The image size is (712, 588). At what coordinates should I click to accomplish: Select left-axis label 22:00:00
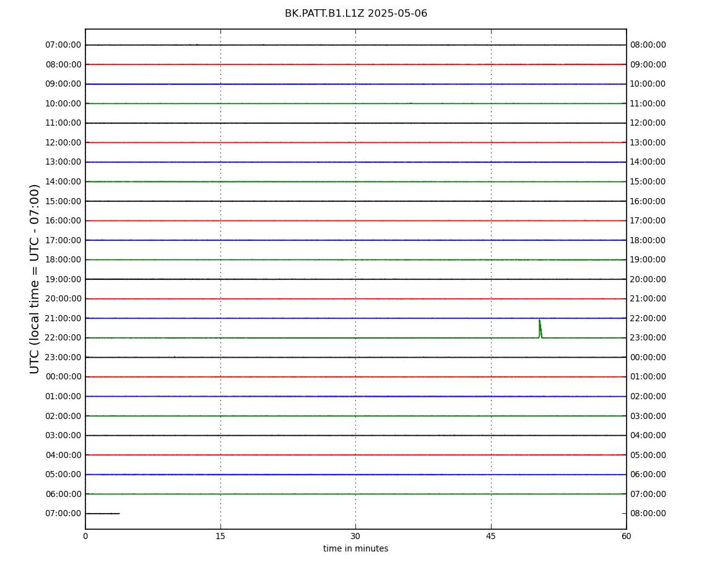coord(63,338)
